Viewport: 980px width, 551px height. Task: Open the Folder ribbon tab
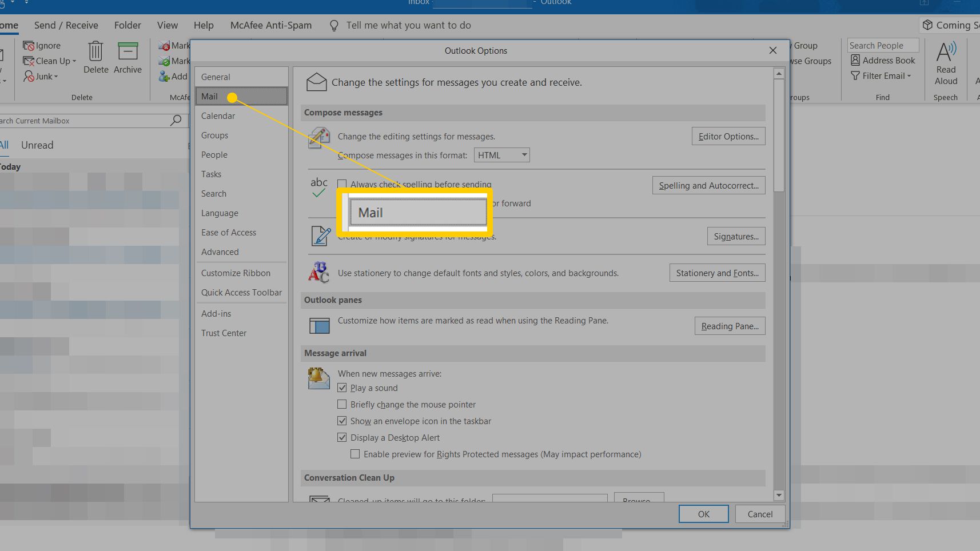click(128, 25)
